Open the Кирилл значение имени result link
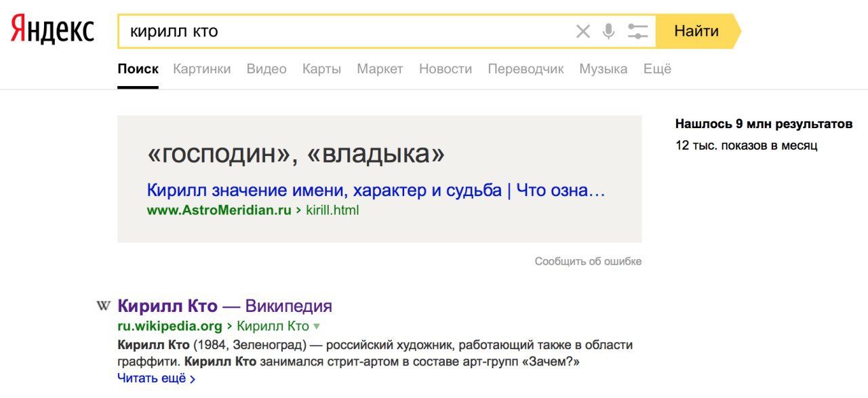Image resolution: width=868 pixels, height=398 pixels. click(x=376, y=190)
